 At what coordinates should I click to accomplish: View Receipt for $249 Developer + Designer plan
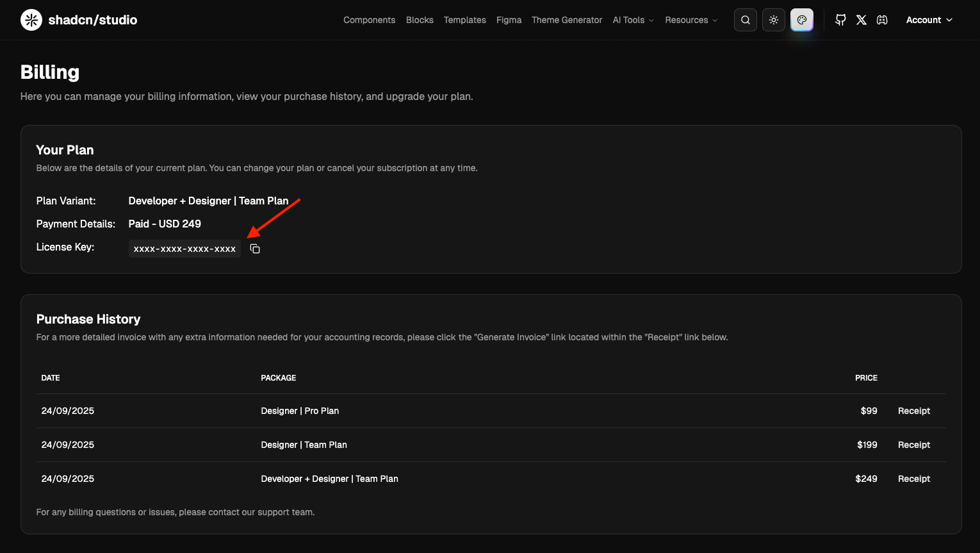tap(913, 479)
